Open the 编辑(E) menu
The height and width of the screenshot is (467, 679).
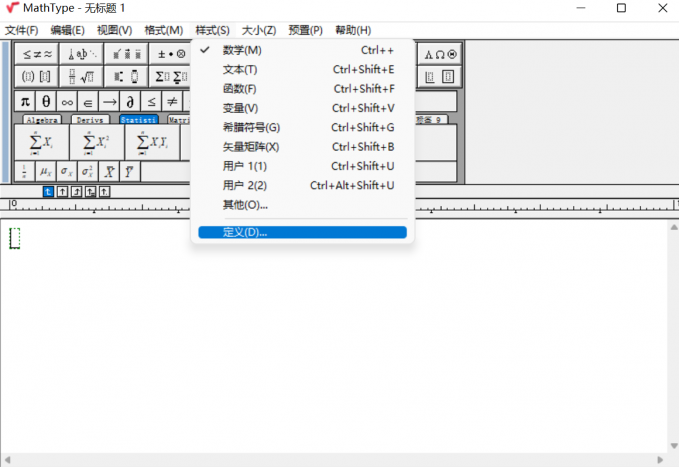tap(67, 30)
